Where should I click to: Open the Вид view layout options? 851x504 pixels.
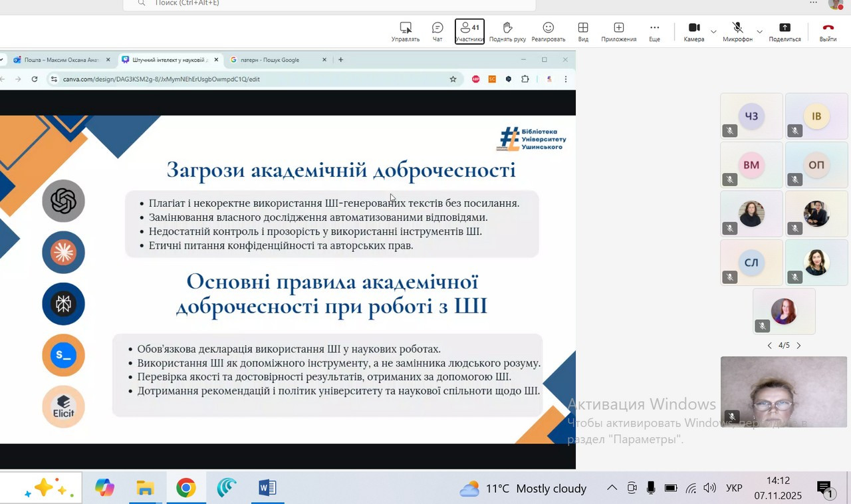[x=583, y=31]
